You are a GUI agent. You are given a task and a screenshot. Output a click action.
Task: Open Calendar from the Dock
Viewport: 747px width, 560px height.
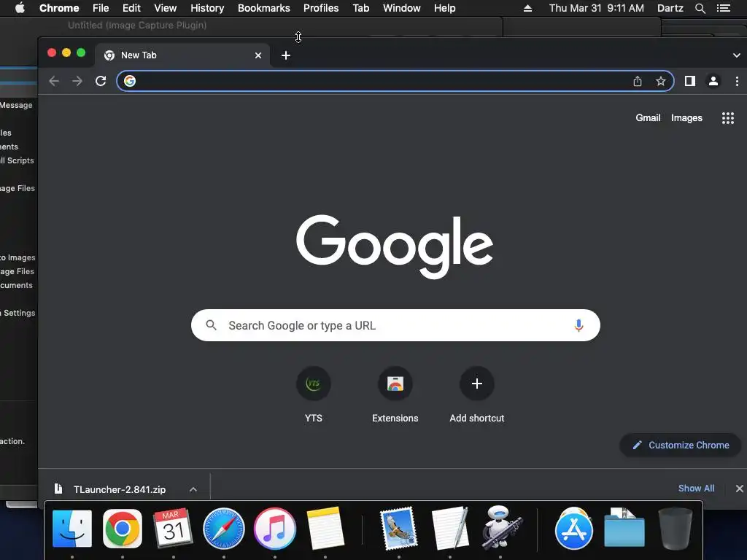(x=174, y=529)
